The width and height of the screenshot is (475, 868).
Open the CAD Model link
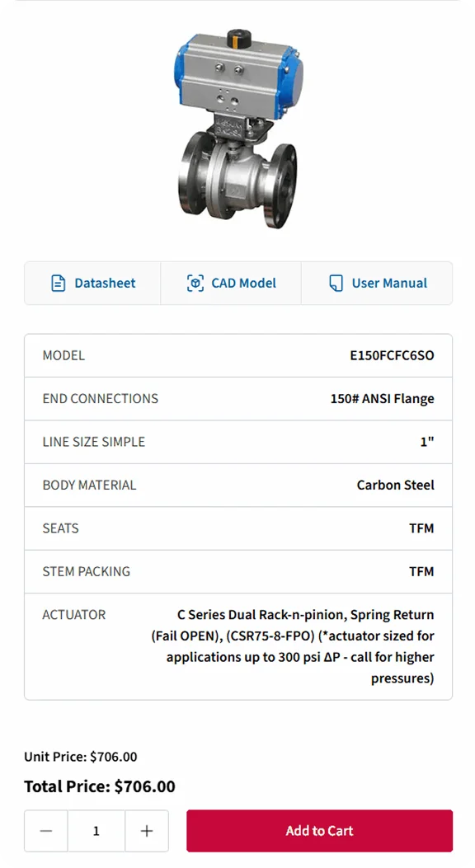click(231, 283)
